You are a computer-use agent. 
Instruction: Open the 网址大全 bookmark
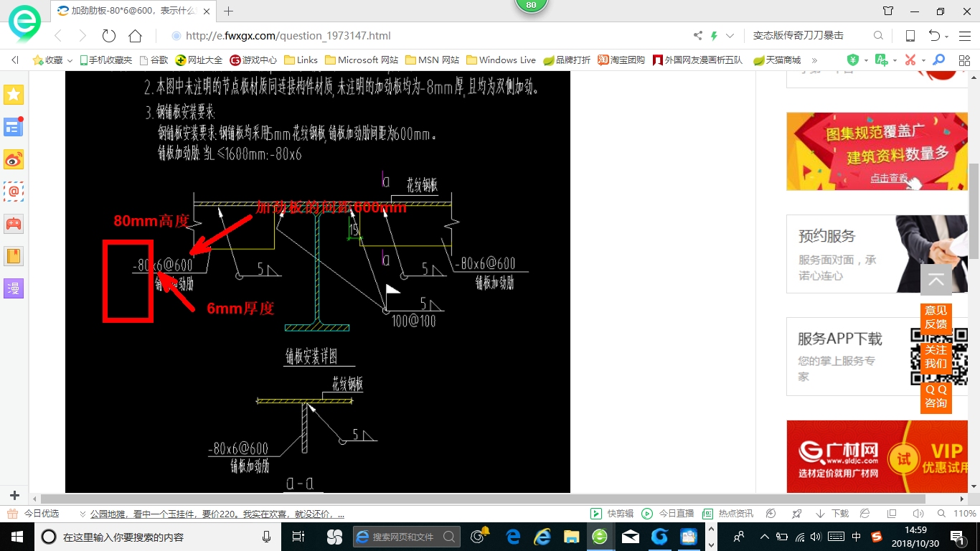199,60
